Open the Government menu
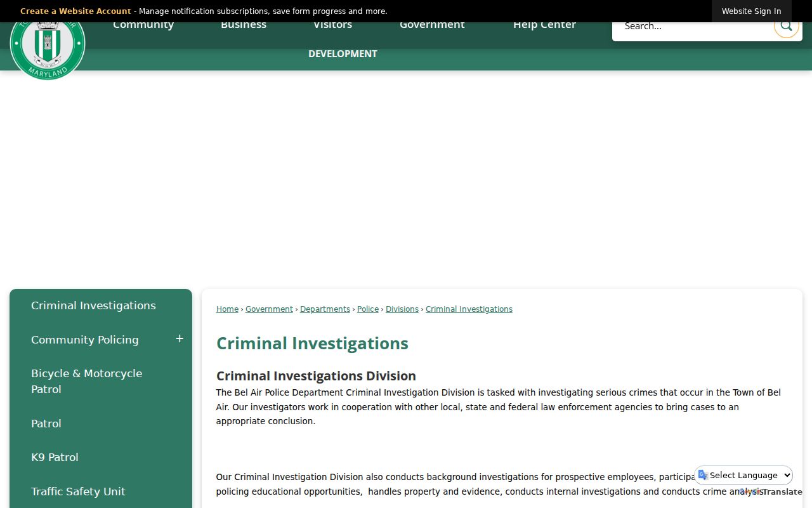 pos(432,25)
